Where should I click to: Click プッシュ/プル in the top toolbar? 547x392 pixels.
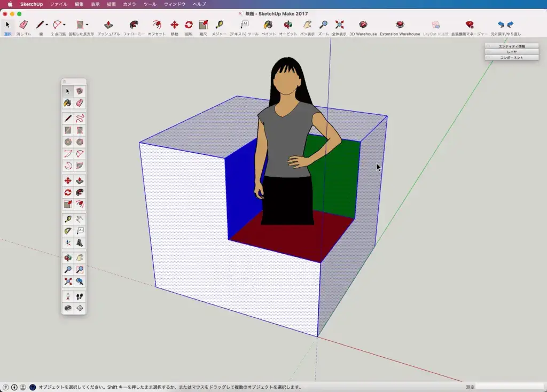tap(108, 28)
